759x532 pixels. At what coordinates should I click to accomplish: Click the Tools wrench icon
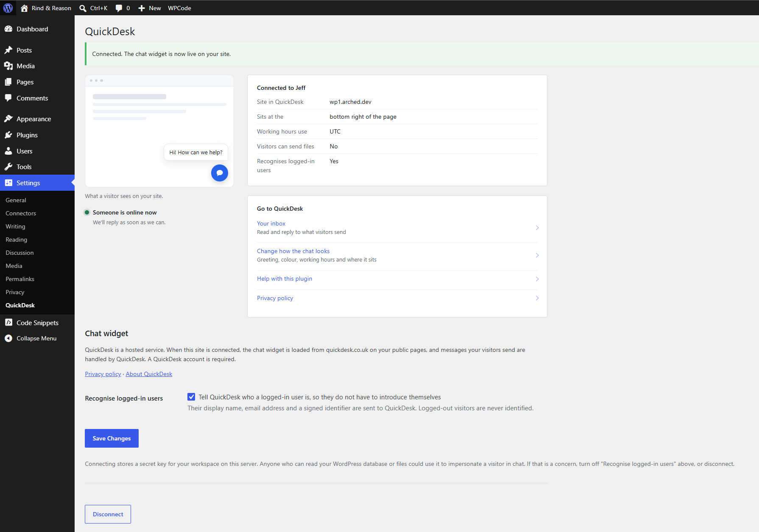(8, 167)
